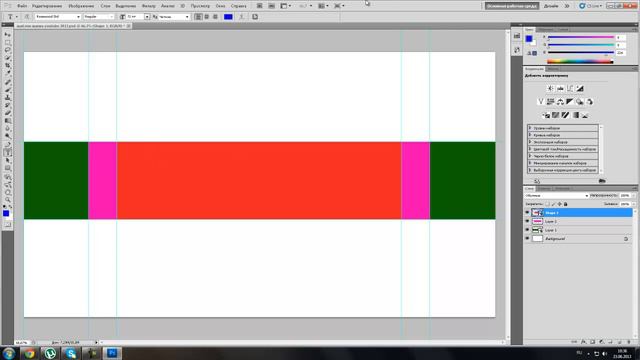Expand the Hue/Saturation presets list

click(x=530, y=149)
